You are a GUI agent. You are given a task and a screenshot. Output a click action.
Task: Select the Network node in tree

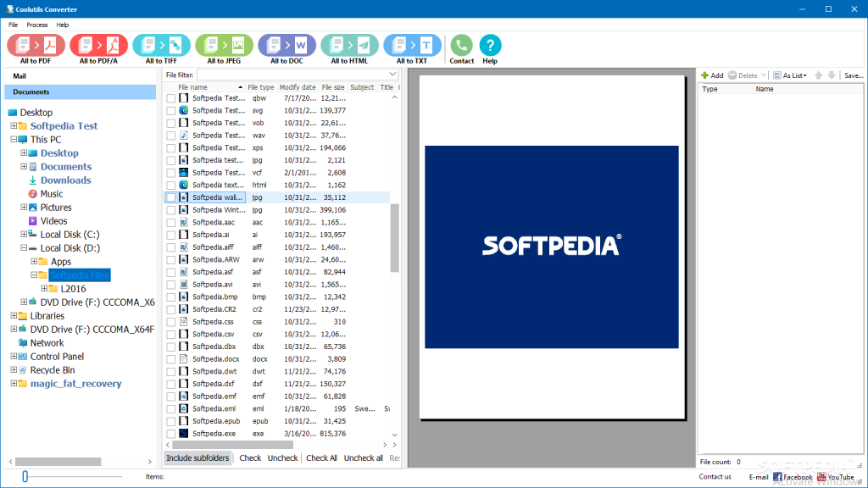click(x=47, y=343)
